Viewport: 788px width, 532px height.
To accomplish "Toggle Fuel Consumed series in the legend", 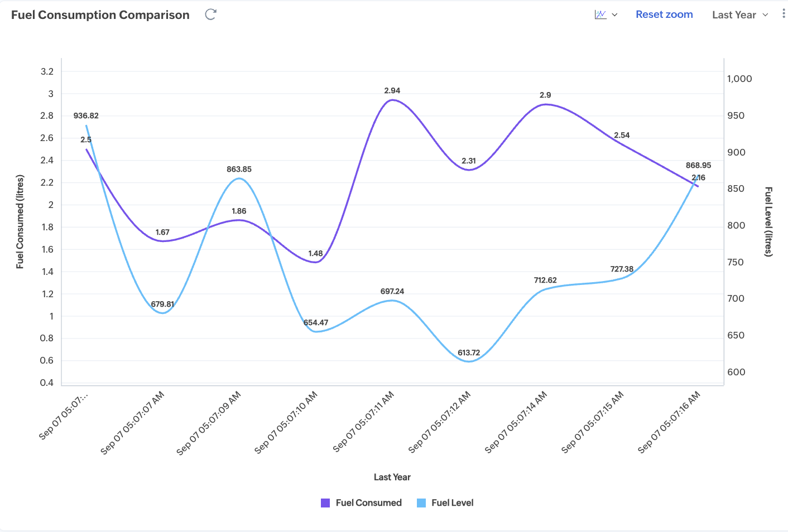I will (368, 502).
